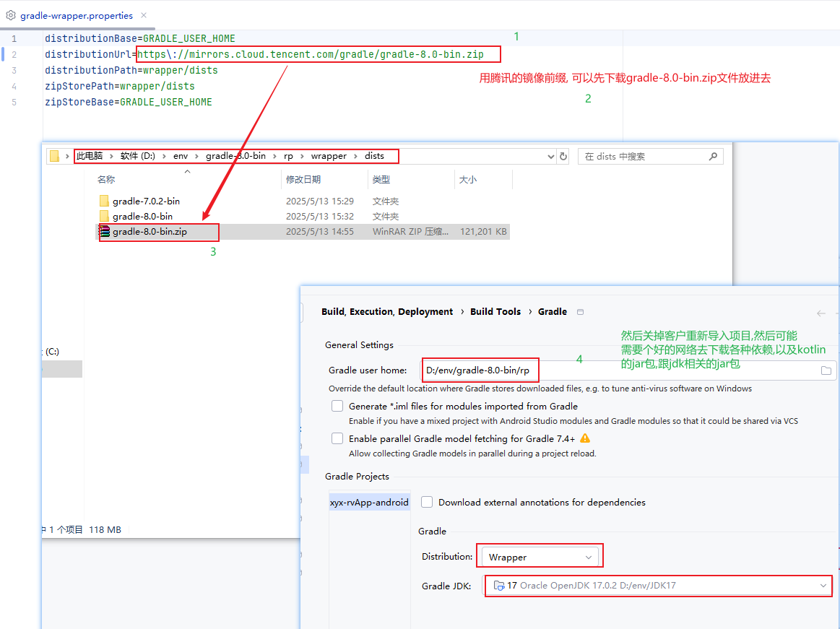Sort files by 修改日期 column
The width and height of the screenshot is (840, 629).
tap(303, 180)
